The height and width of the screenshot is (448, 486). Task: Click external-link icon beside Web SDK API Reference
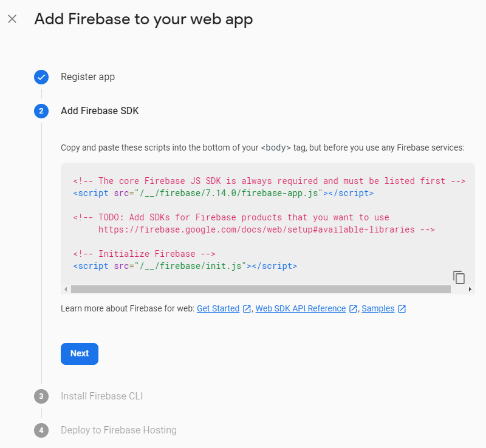[x=353, y=309]
